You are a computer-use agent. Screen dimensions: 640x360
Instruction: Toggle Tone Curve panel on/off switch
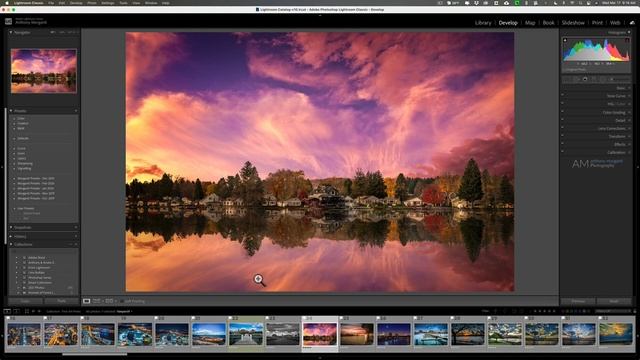tap(562, 96)
